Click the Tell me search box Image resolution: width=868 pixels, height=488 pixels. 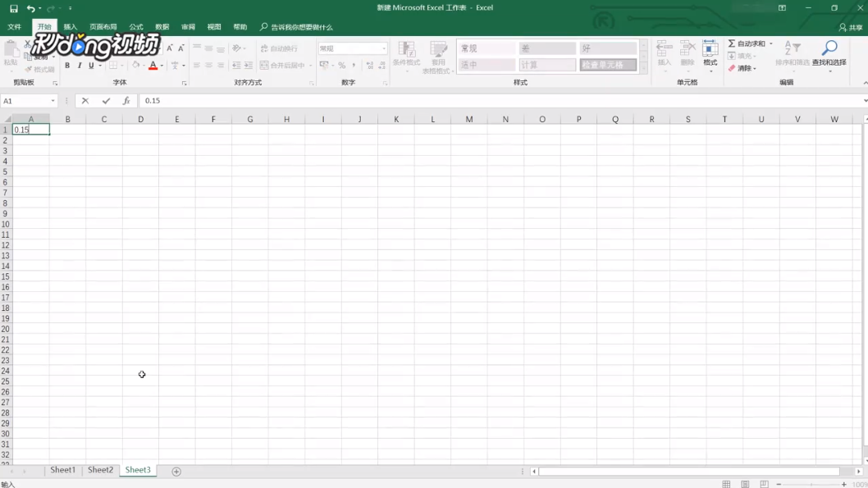click(297, 26)
